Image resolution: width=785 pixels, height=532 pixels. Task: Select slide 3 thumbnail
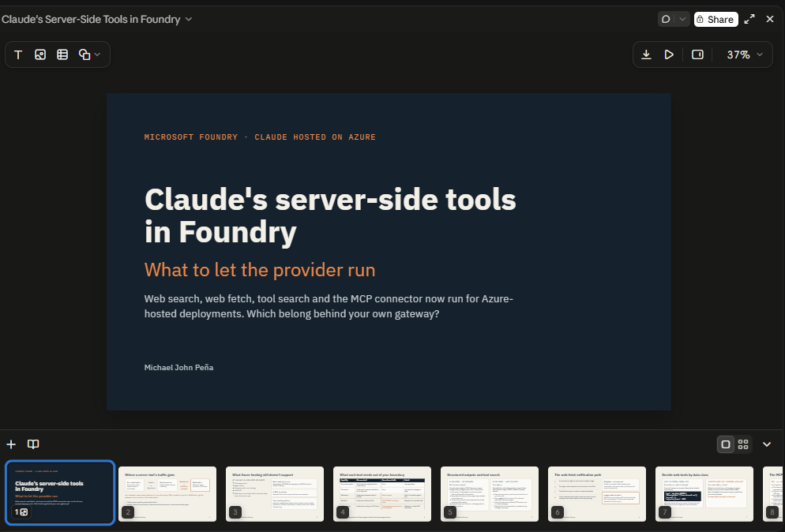[275, 494]
